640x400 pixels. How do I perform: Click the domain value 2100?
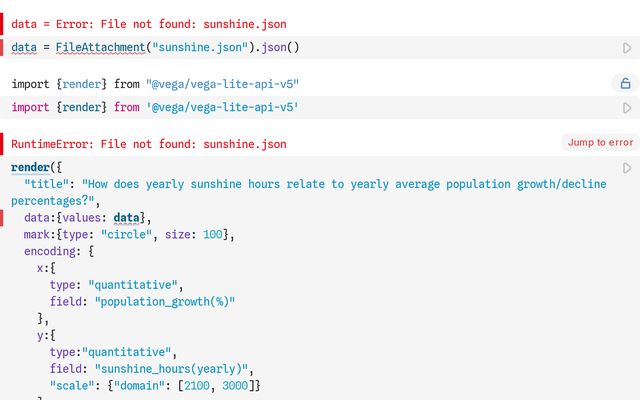[x=197, y=386]
